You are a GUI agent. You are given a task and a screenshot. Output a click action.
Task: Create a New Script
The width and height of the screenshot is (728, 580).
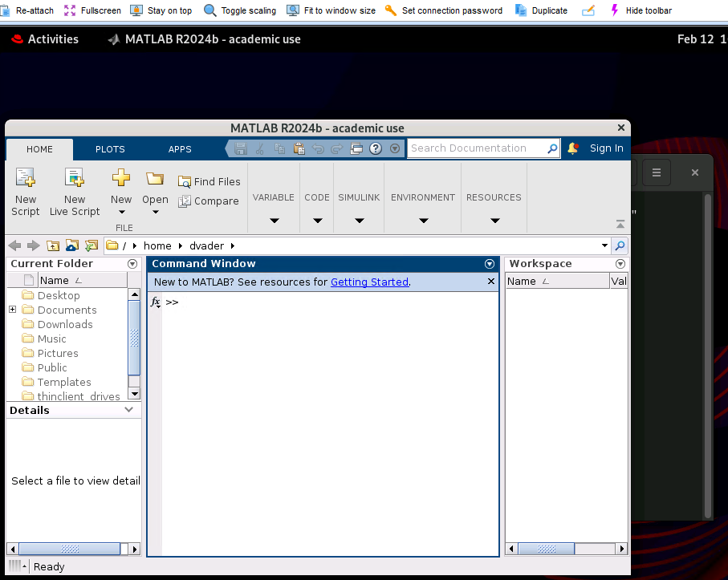[26, 192]
